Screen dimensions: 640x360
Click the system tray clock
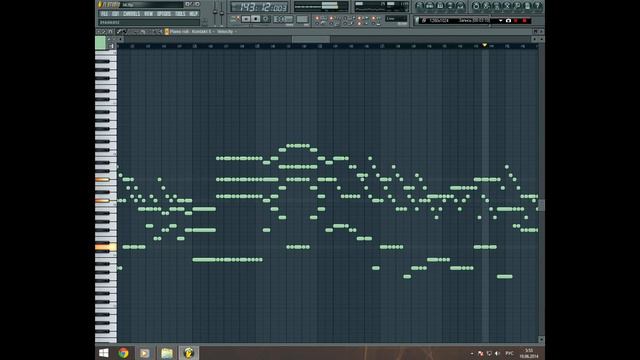click(529, 353)
